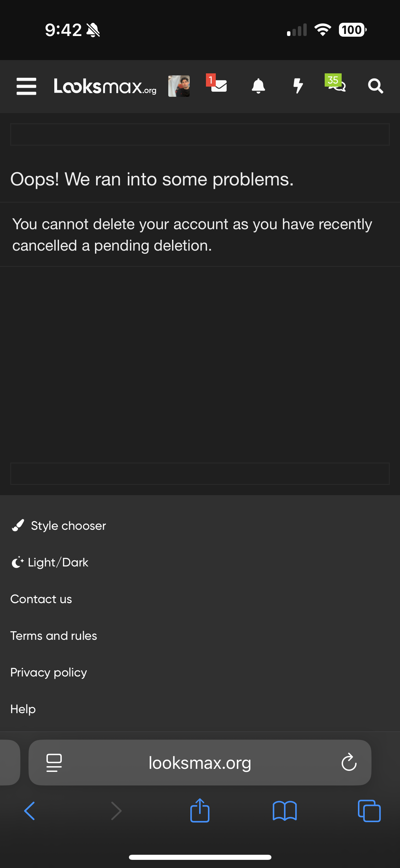Open the hamburger navigation menu
400x868 pixels.
coord(26,86)
